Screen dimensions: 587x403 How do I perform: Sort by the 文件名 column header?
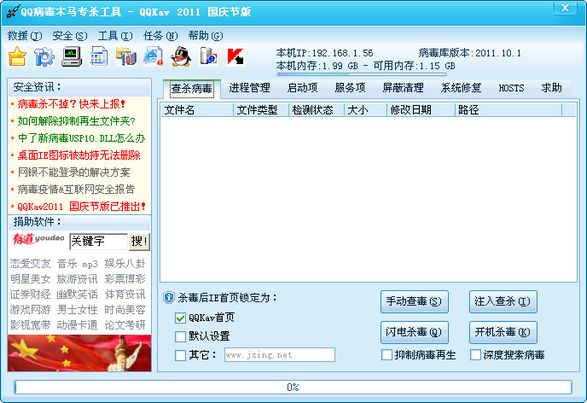click(197, 110)
